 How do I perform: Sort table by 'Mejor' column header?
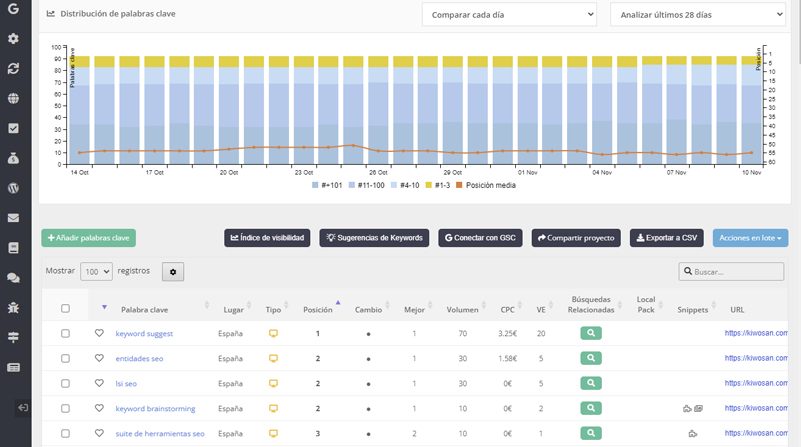(x=414, y=310)
